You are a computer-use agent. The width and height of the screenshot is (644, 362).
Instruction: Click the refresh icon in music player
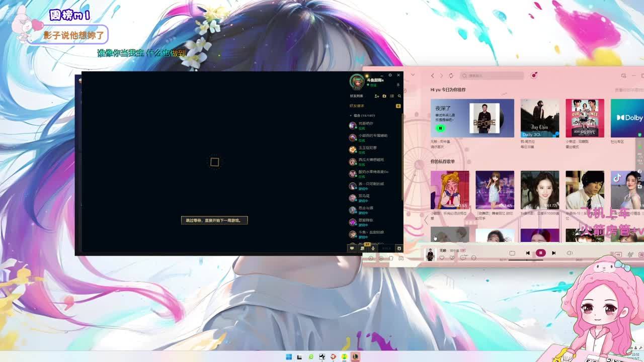(x=451, y=76)
